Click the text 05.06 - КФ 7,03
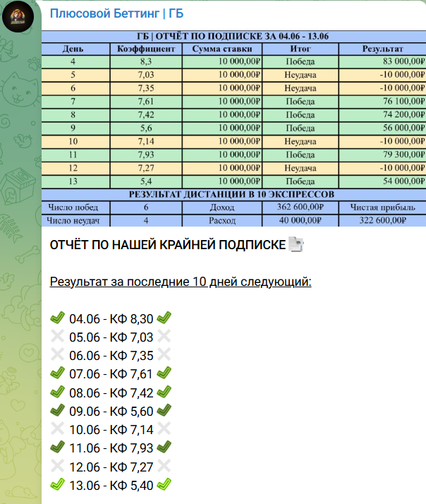 (111, 337)
